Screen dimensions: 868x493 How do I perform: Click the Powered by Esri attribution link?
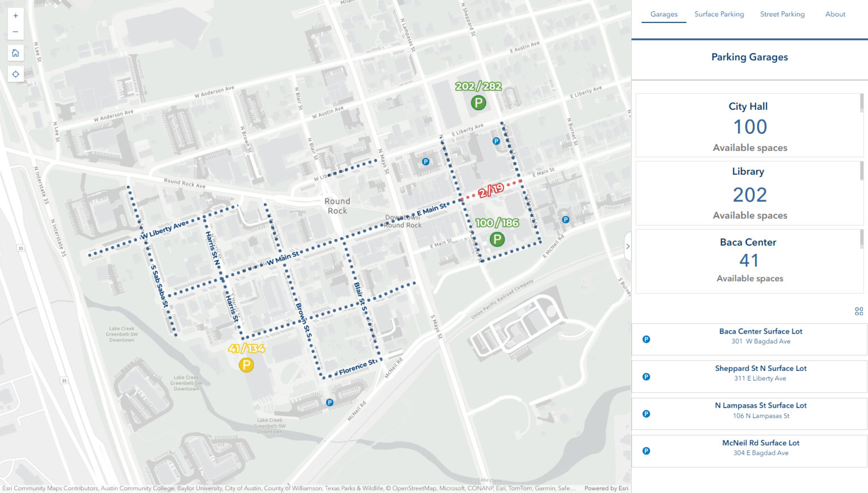tap(606, 488)
